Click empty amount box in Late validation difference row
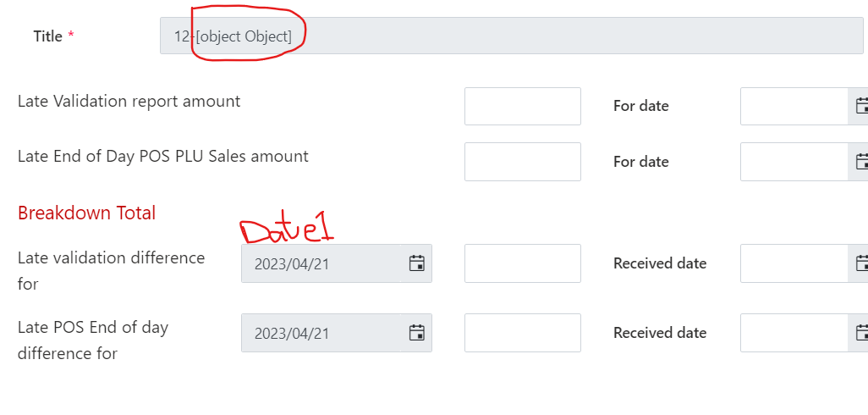Viewport: 868px width, 415px height. pos(522,263)
